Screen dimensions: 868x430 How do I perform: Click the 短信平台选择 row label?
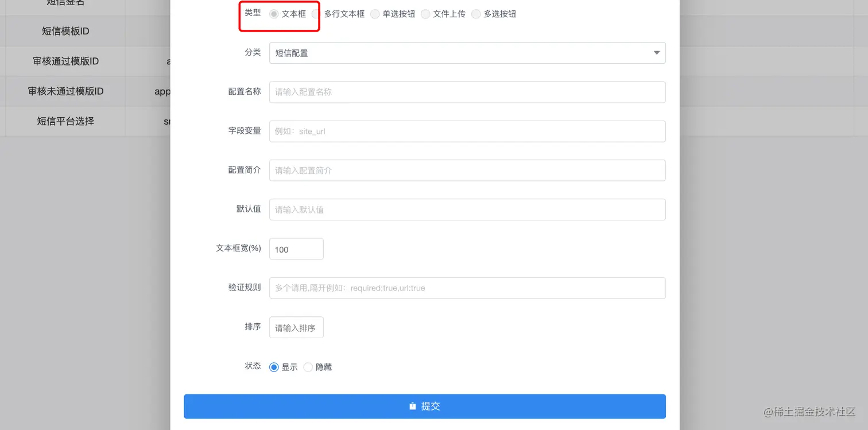pyautogui.click(x=65, y=121)
